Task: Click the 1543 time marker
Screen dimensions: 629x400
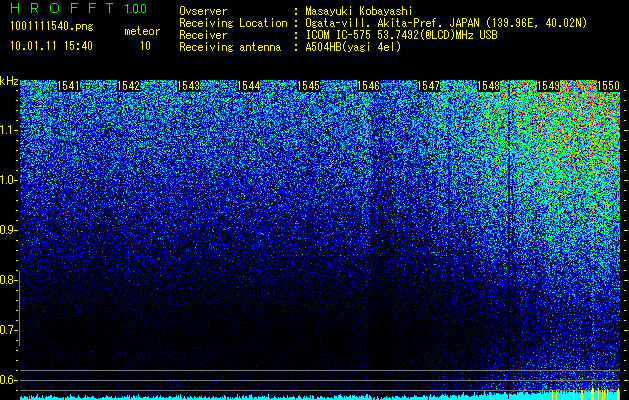Action: tap(189, 86)
